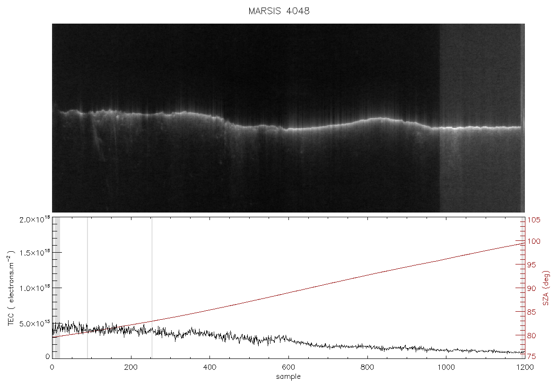
Task: Click the red 75 SZA tick label
Action: [x=532, y=357]
